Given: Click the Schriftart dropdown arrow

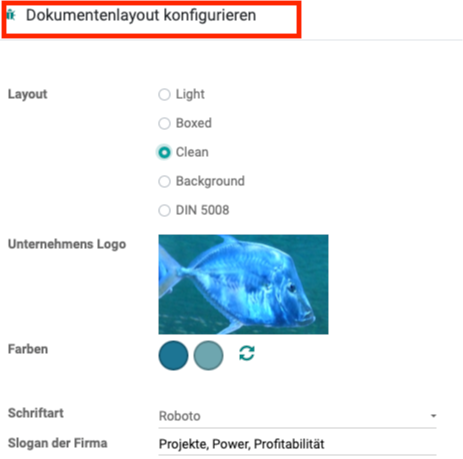Looking at the screenshot, I should tap(433, 416).
